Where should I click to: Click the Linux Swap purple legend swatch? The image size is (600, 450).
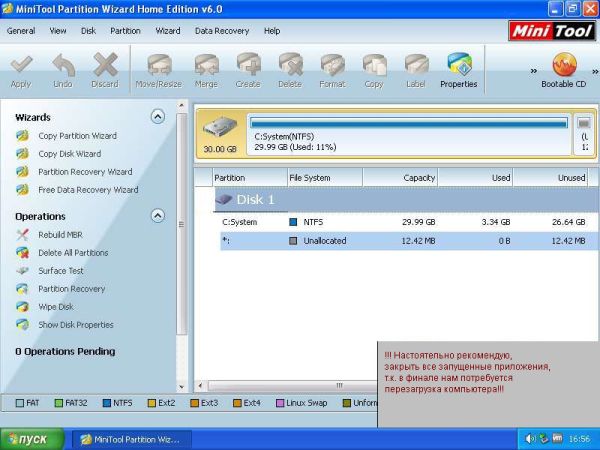[x=280, y=403]
